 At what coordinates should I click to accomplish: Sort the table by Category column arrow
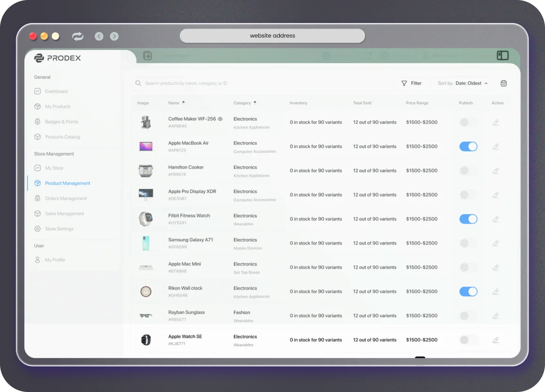click(255, 102)
